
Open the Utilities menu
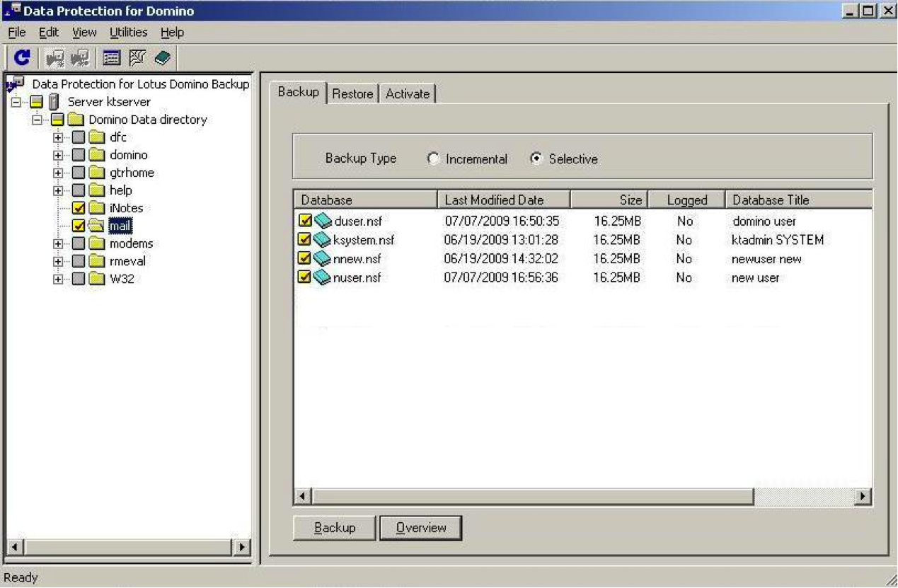129,33
